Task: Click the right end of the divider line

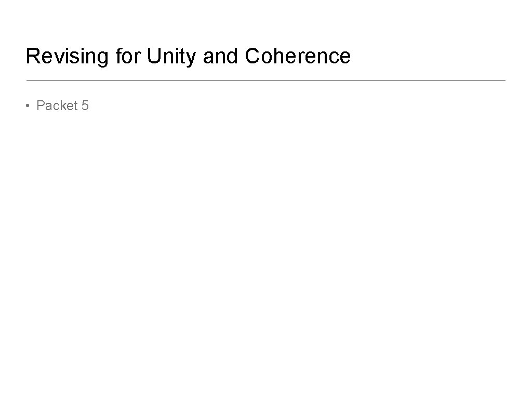Action: 503,81
